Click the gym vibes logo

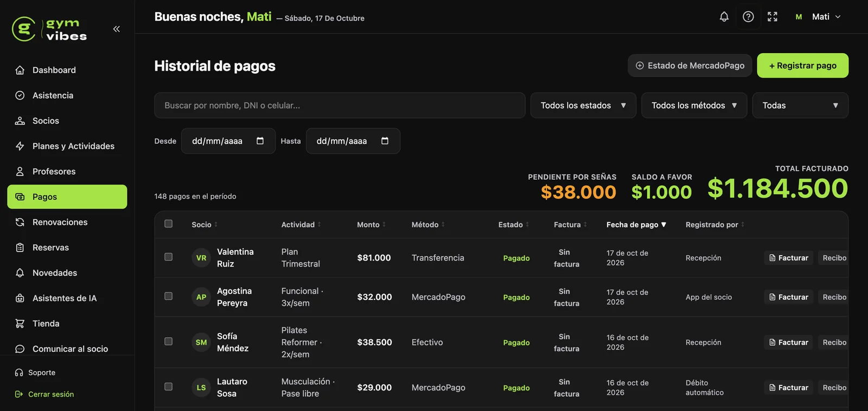pyautogui.click(x=50, y=29)
